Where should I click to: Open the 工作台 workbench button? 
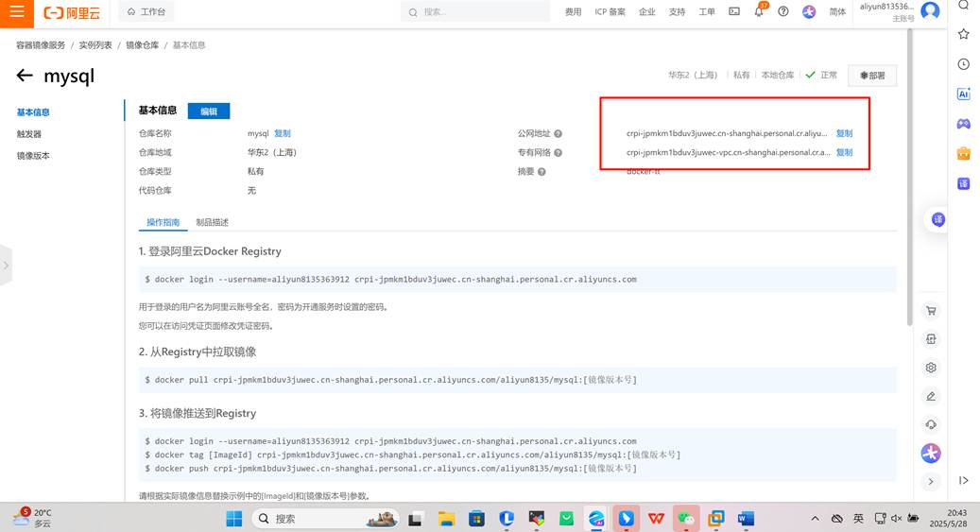pyautogui.click(x=146, y=12)
